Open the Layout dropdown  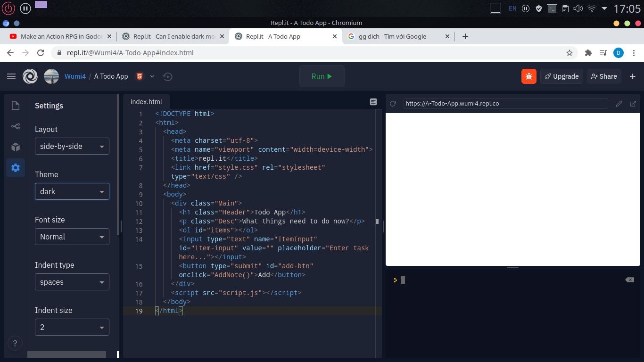point(72,146)
